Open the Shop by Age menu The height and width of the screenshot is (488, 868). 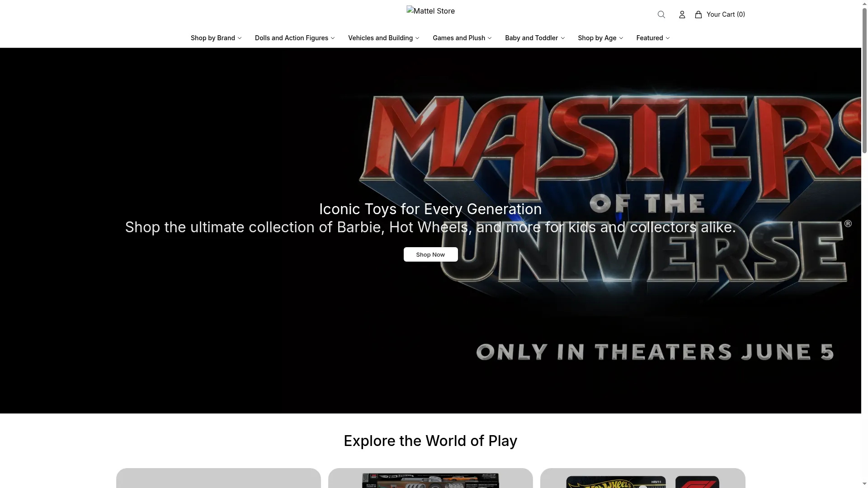(600, 38)
